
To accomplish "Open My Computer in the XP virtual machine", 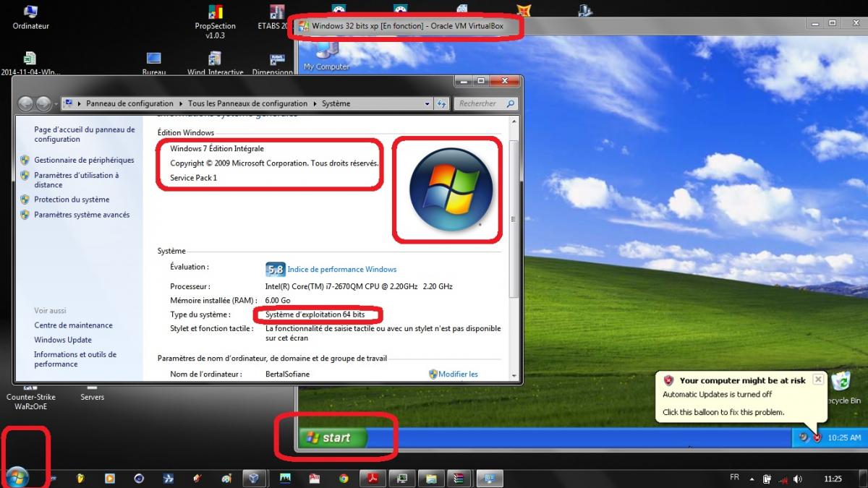I will coord(326,56).
